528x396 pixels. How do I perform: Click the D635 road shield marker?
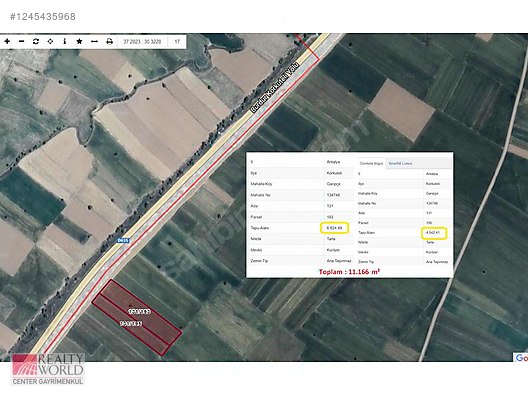(123, 240)
